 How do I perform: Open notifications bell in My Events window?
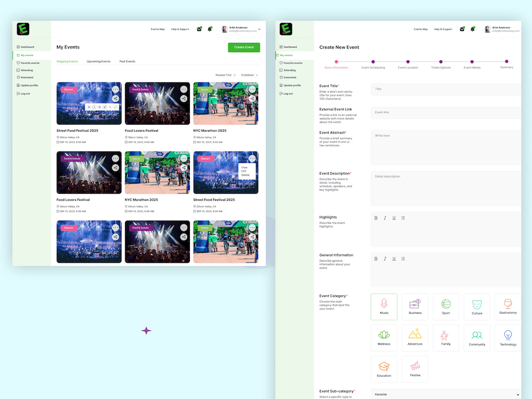click(x=210, y=29)
